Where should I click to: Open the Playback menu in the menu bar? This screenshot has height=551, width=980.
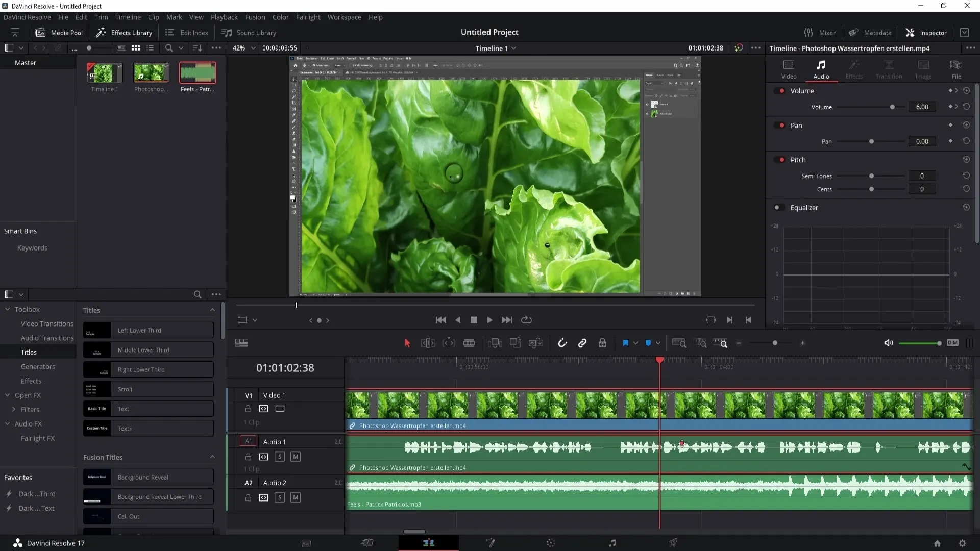pyautogui.click(x=224, y=17)
